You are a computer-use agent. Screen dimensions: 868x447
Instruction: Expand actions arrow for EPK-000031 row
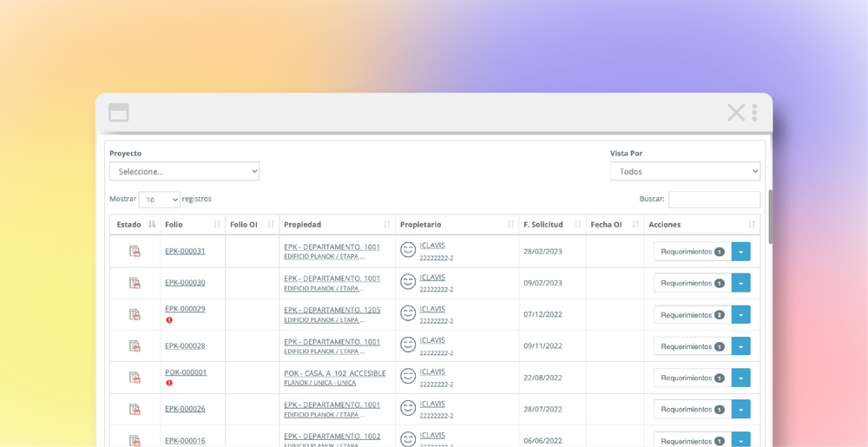pos(740,252)
